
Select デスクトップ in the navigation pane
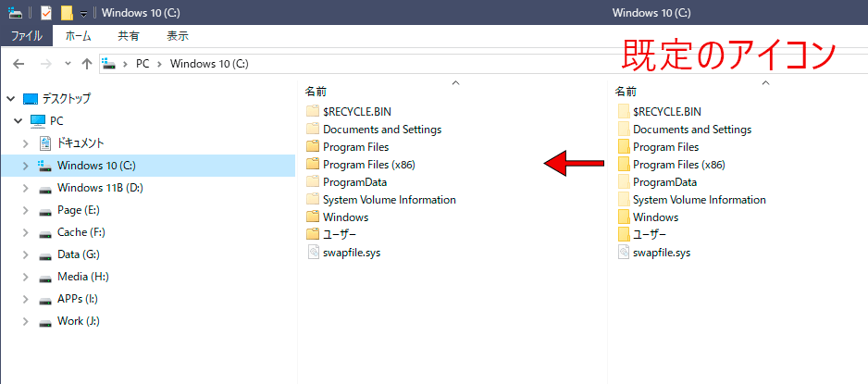tap(67, 99)
